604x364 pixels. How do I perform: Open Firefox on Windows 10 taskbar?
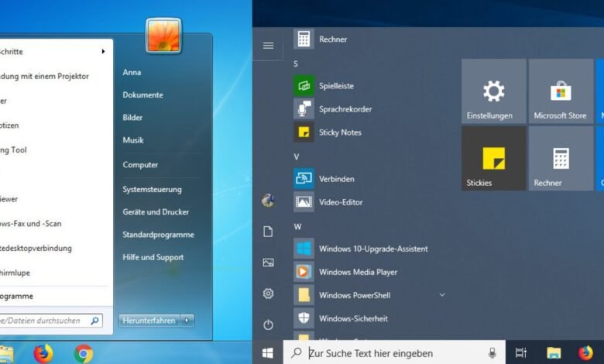coord(585,353)
